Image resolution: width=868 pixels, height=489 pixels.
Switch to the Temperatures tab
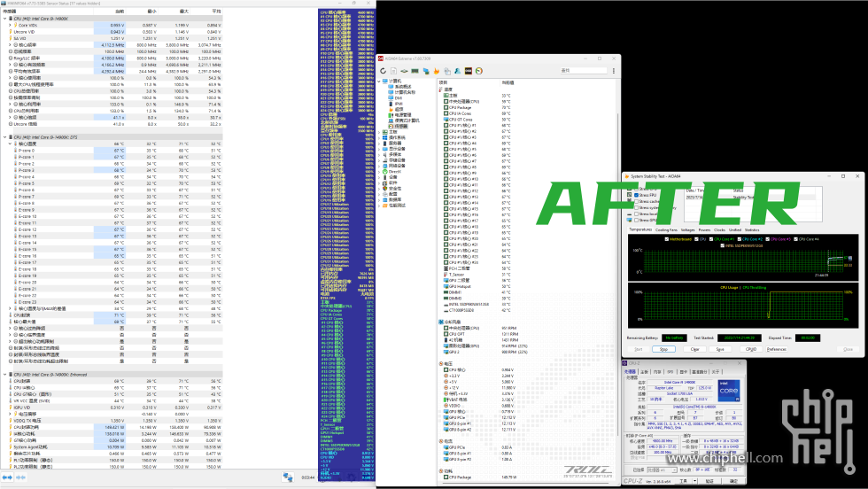coord(640,229)
